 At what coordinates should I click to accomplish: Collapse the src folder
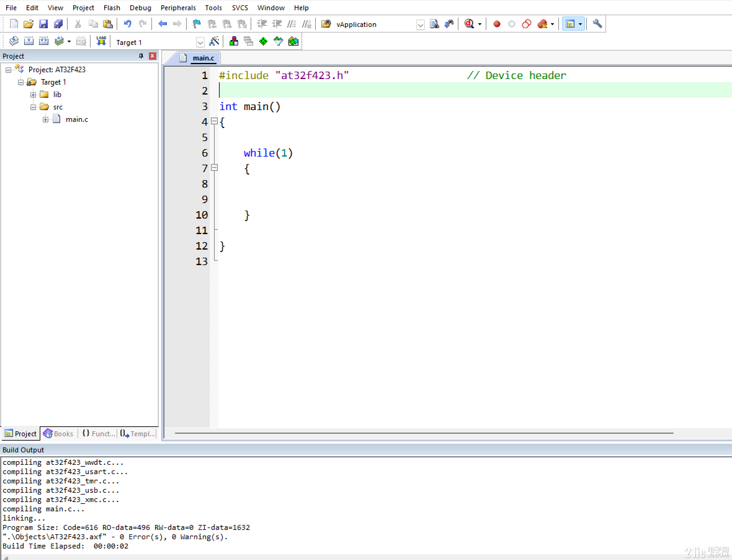click(33, 107)
